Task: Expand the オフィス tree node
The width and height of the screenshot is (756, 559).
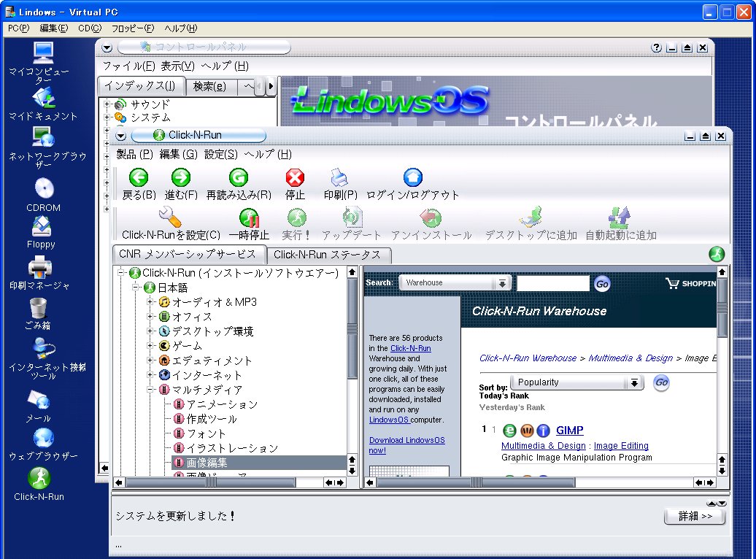Action: pos(150,317)
